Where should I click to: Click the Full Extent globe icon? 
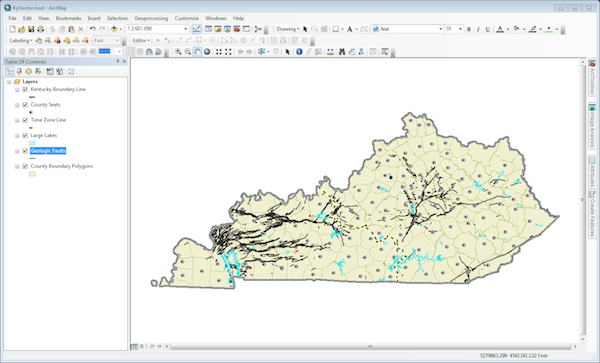click(x=207, y=52)
